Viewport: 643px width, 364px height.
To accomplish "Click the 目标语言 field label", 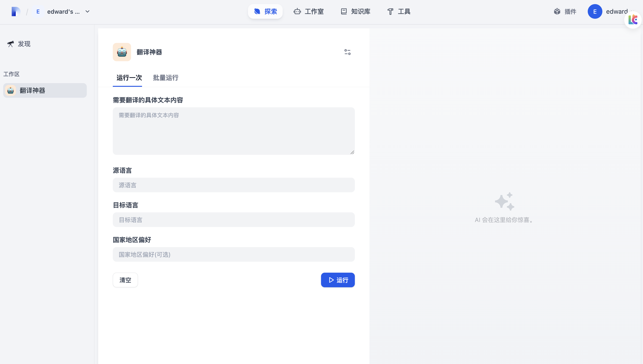I will pos(125,205).
